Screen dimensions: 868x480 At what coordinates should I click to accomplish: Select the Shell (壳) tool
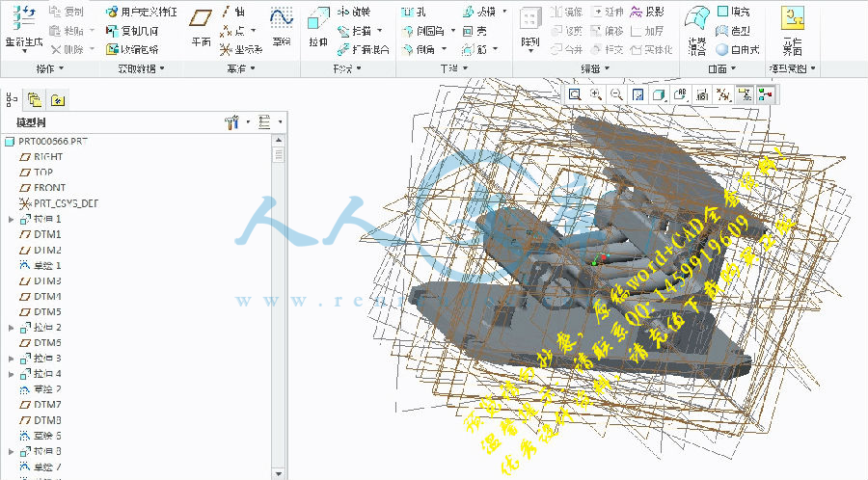coord(475,31)
